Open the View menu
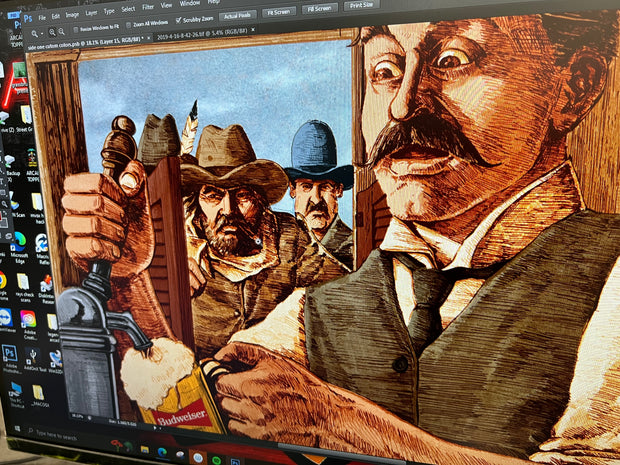620x465 pixels. click(x=166, y=5)
